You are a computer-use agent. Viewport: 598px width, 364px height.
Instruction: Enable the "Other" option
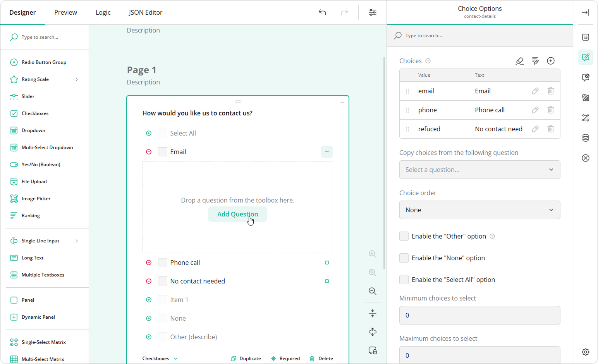coord(404,236)
